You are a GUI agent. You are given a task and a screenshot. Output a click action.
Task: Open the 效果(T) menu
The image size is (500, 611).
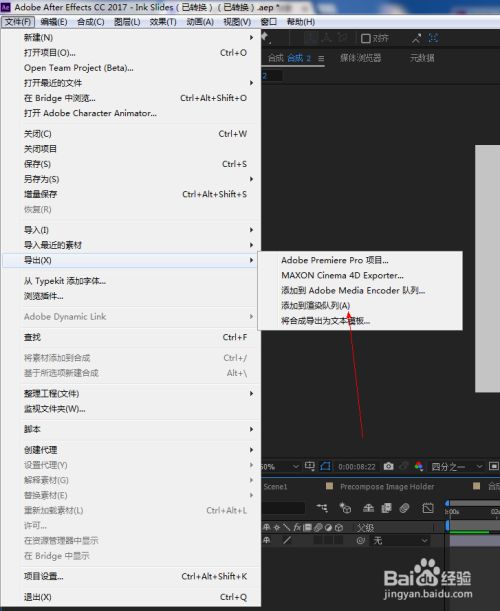point(163,22)
